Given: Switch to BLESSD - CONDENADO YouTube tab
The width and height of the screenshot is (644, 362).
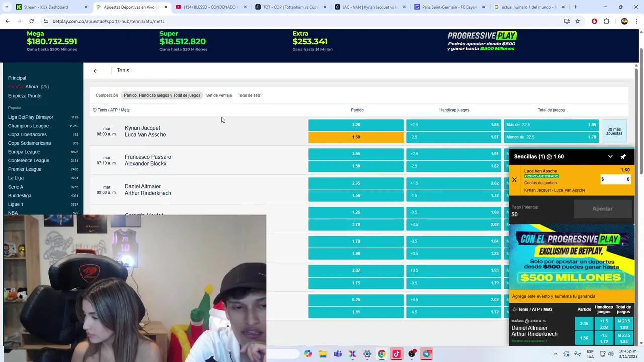Looking at the screenshot, I should pos(211,7).
